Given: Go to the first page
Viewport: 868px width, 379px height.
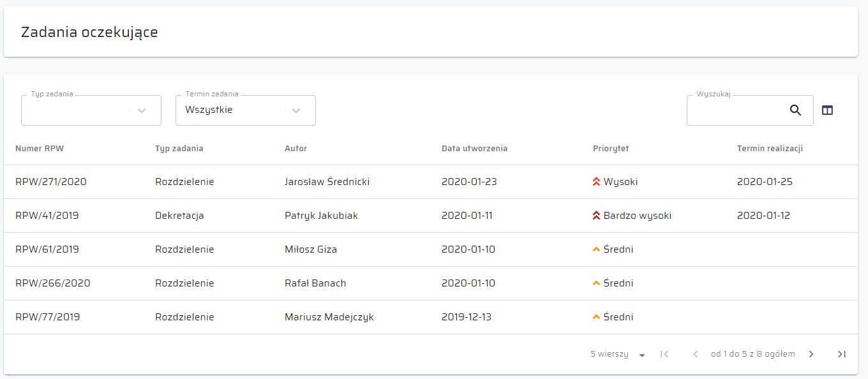Looking at the screenshot, I should [664, 354].
